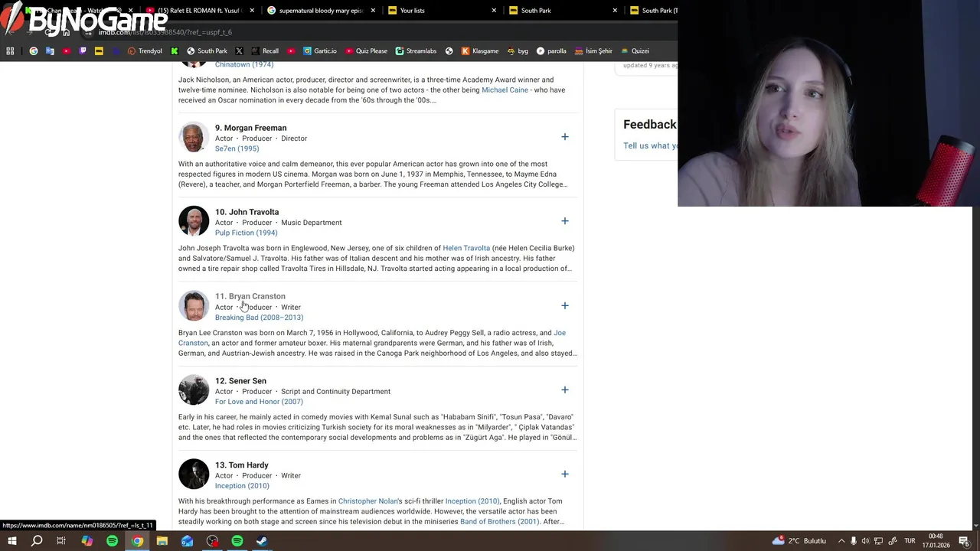Open the Quiz Please bookmark
980x551 pixels.
pyautogui.click(x=366, y=51)
